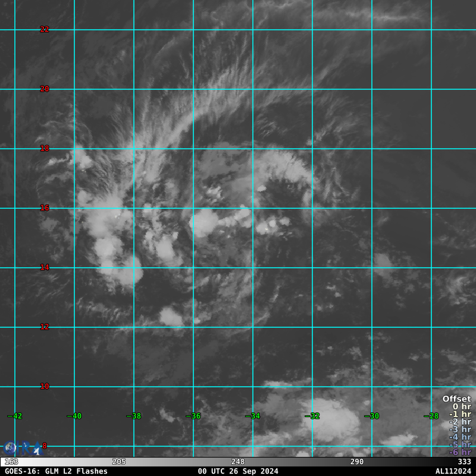476x476 pixels.
Task: Click the 205 mark on the colorbar
Action: 119,462
